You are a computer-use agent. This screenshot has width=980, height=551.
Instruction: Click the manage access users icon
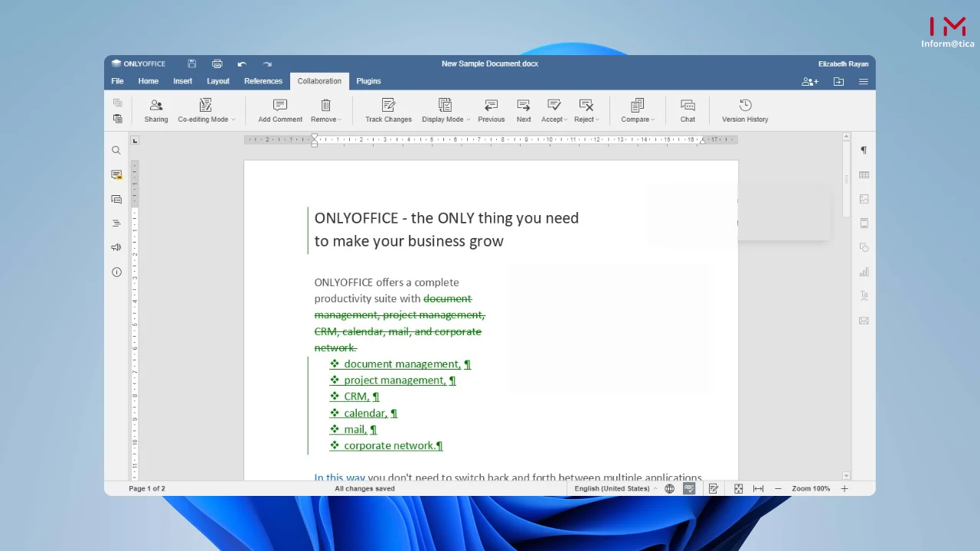809,81
